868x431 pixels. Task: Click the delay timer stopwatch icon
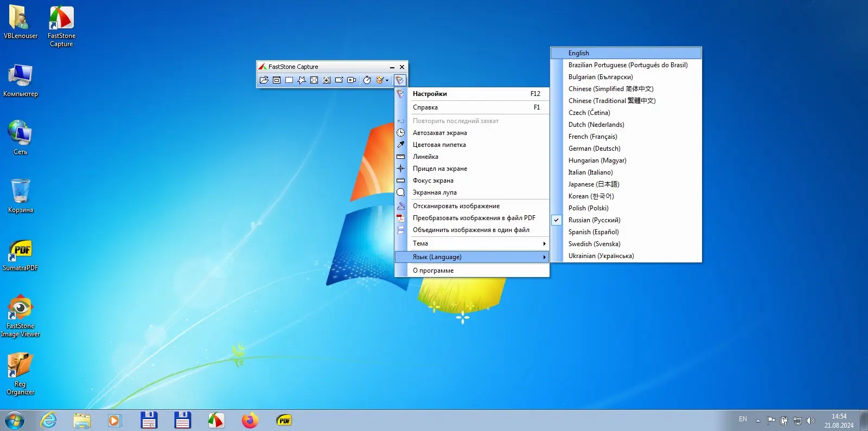[367, 80]
